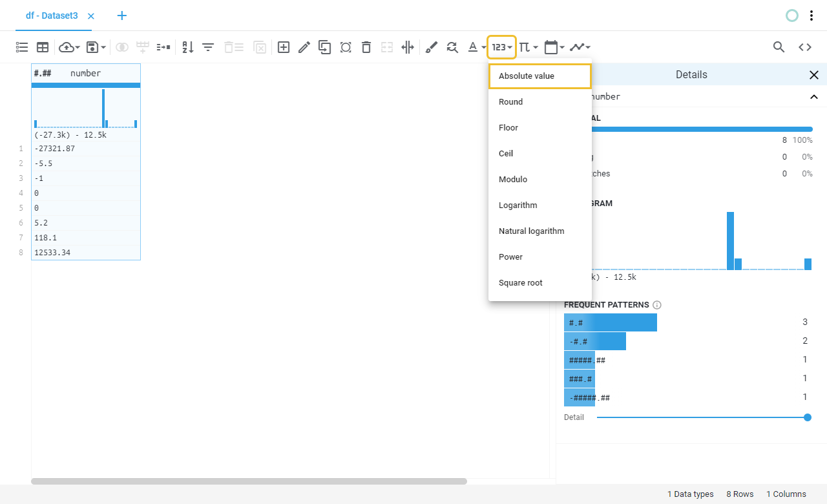This screenshot has height=504, width=827.
Task: Open the text (A) functions dropdown
Action: (x=477, y=47)
